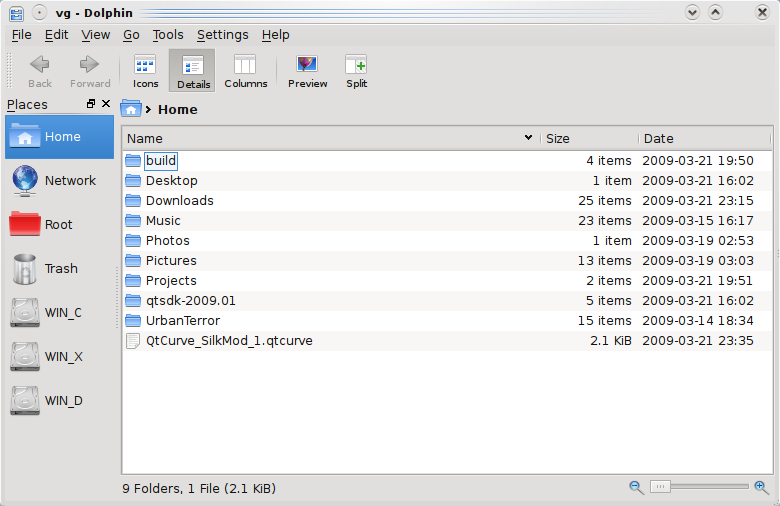Toggle the on-all-desktops pin button in title bar

click(x=39, y=12)
